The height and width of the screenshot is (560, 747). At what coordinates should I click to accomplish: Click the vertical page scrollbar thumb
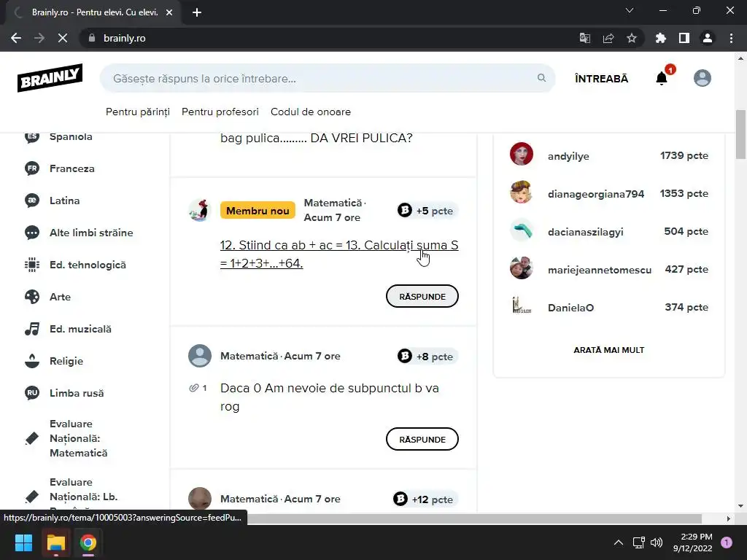(740, 134)
